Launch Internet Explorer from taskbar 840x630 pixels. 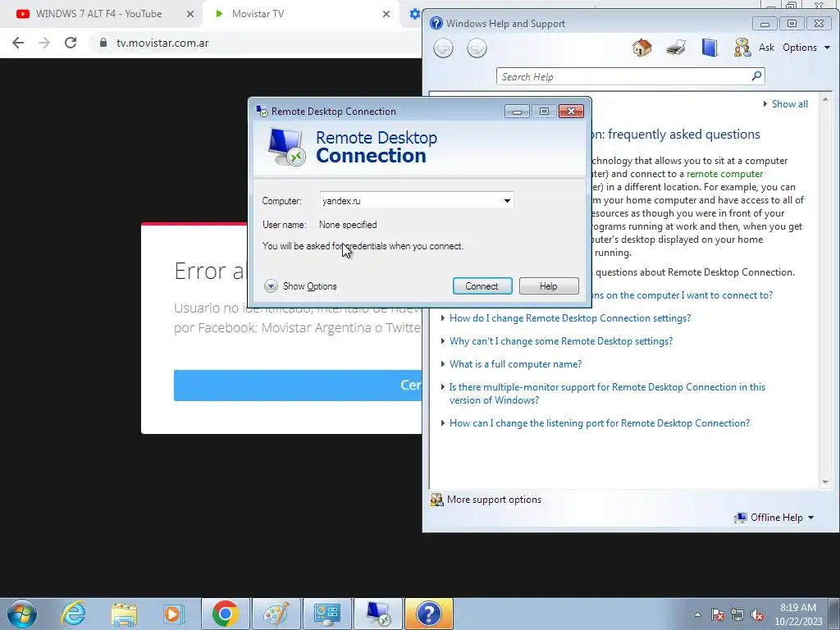[x=73, y=614]
